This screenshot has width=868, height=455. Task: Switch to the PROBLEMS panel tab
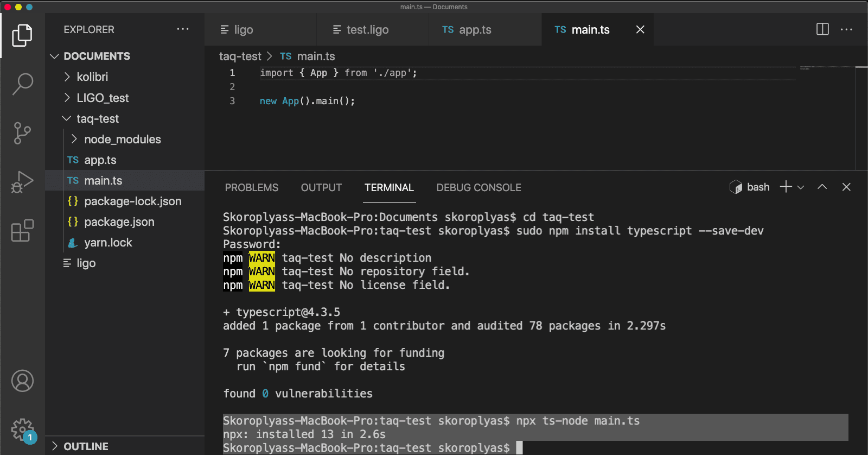[x=251, y=187]
